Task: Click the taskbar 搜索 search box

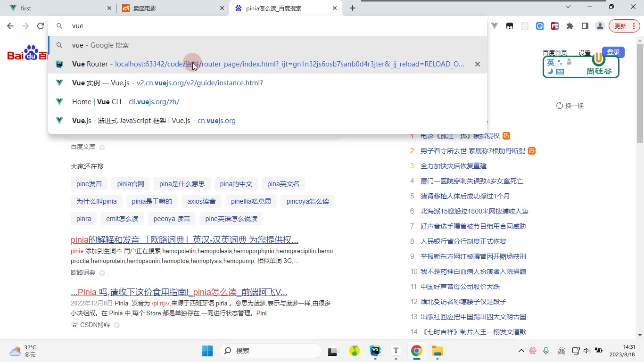Action: click(x=271, y=351)
